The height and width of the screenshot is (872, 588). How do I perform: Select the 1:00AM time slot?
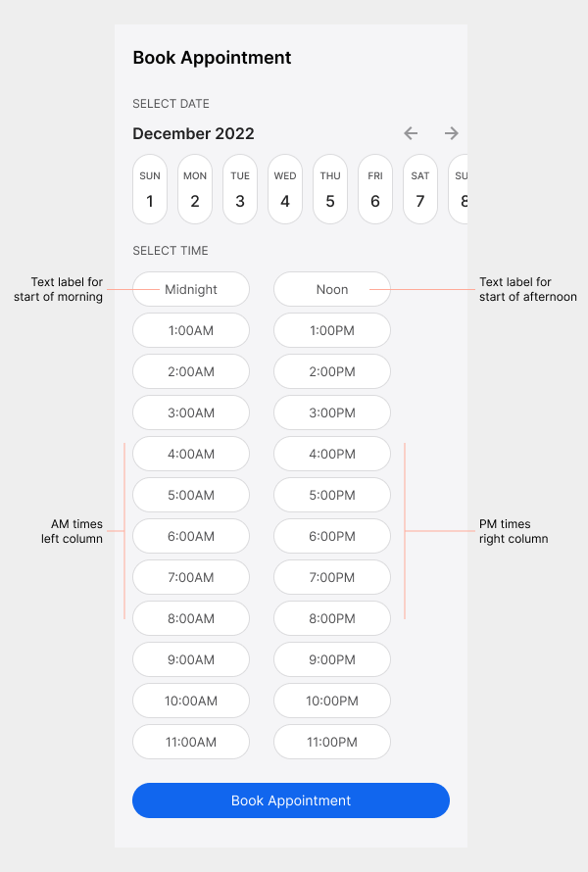(x=190, y=330)
